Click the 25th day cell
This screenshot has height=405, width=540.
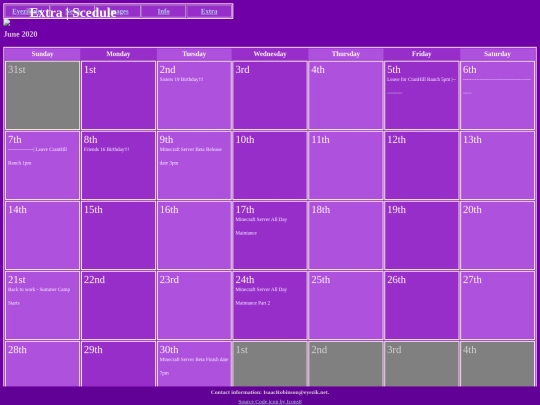coord(346,305)
